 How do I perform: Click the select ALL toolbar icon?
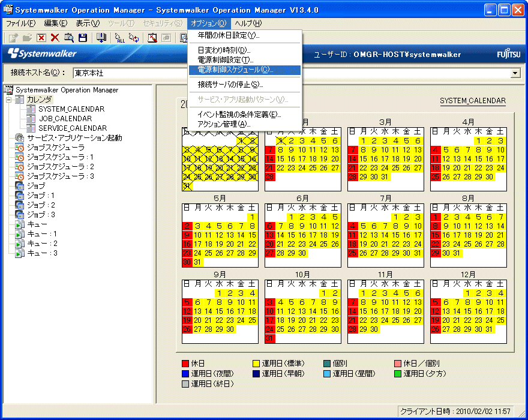coord(119,38)
